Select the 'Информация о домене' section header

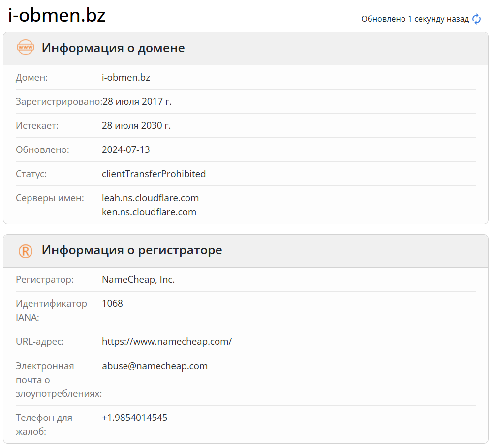113,48
